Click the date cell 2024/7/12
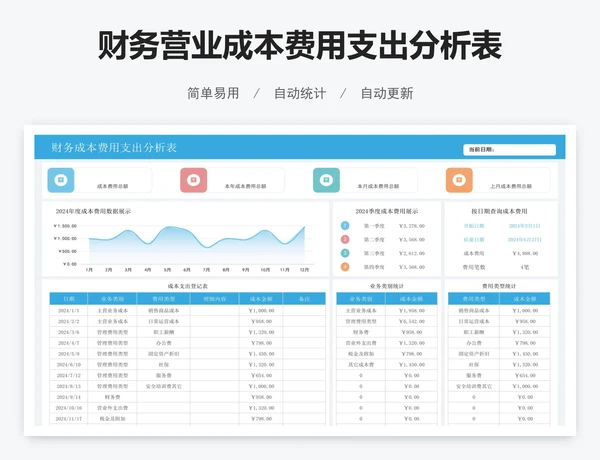Screen dimensions: 600x460 point(69,375)
